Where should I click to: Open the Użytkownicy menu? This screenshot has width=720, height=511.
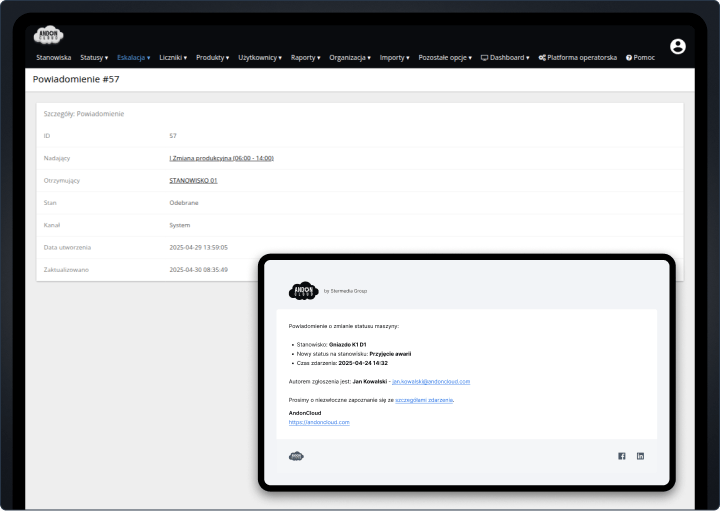[260, 58]
